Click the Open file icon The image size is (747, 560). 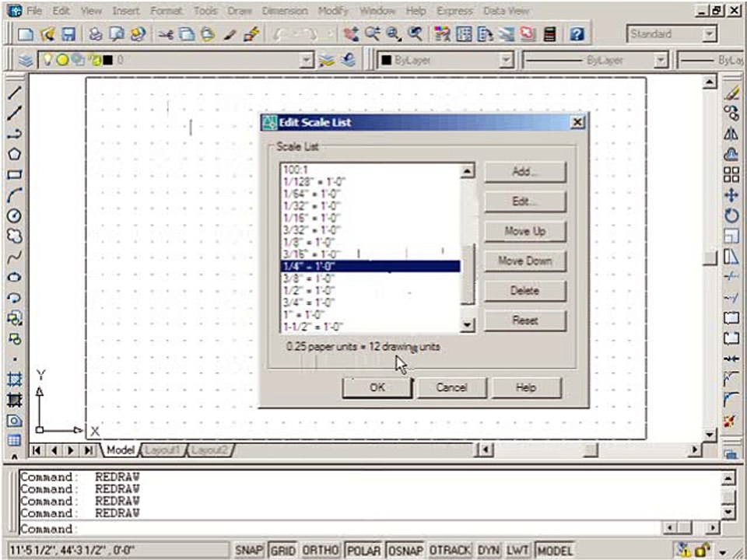click(47, 33)
